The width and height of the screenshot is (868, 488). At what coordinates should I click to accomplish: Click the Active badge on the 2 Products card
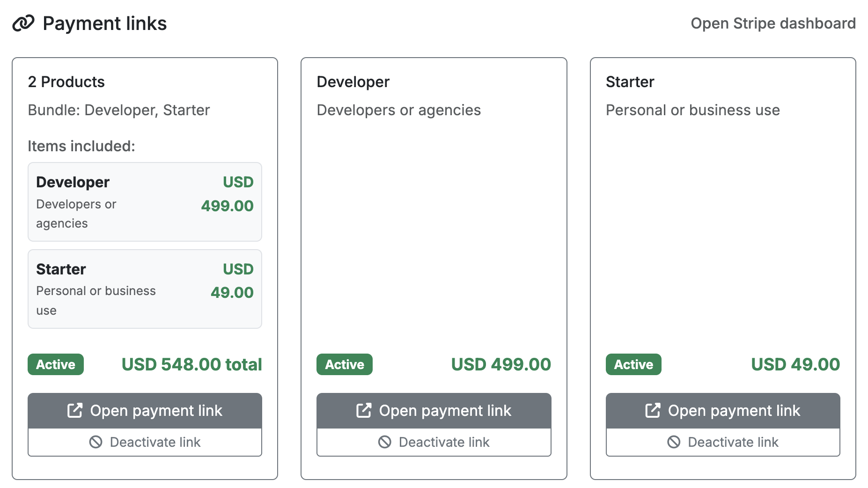pyautogui.click(x=55, y=364)
